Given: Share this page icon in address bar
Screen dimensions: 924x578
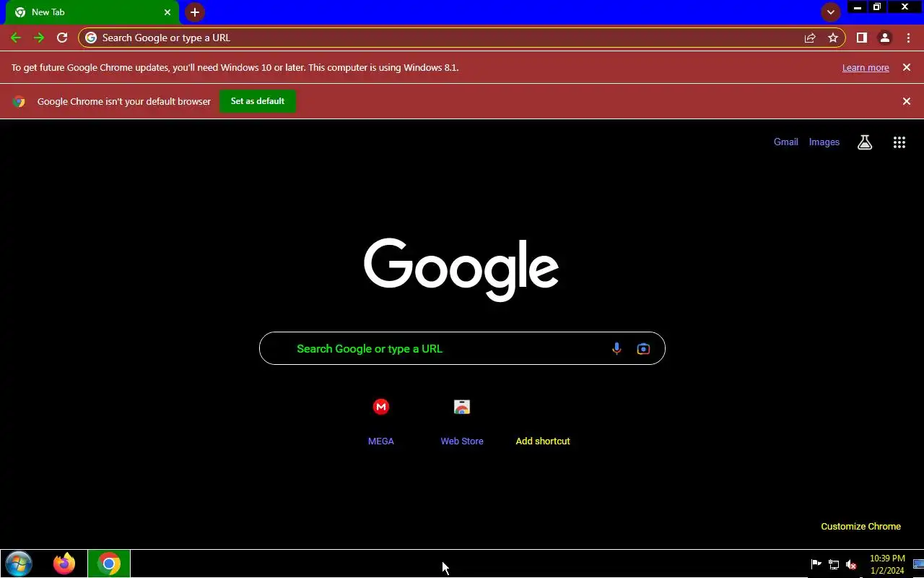Looking at the screenshot, I should [x=810, y=38].
